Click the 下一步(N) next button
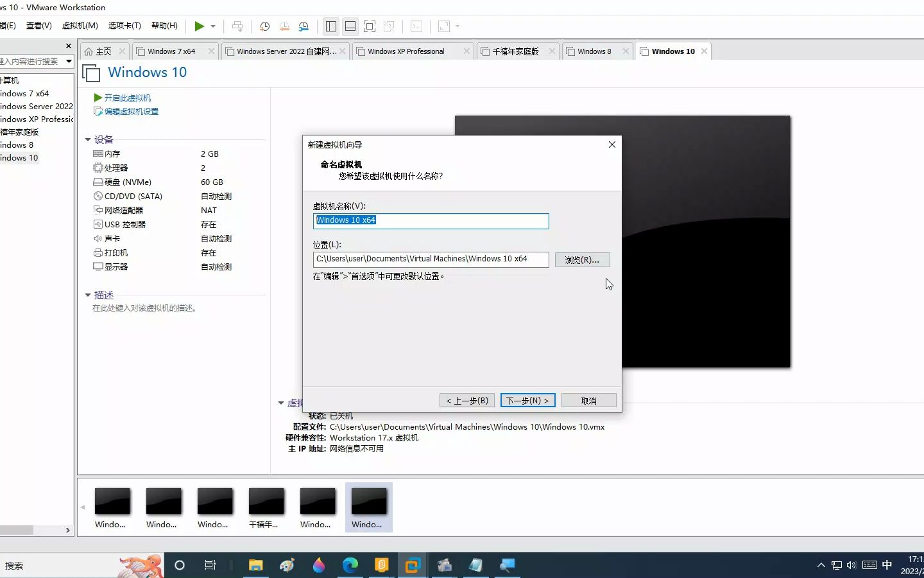Screen dimensions: 924x578 click(x=527, y=400)
